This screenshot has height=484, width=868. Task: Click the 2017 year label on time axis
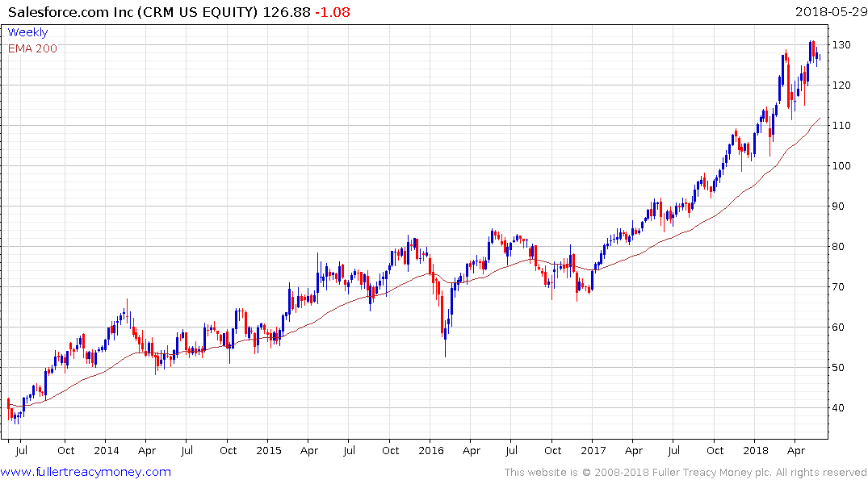pos(593,450)
